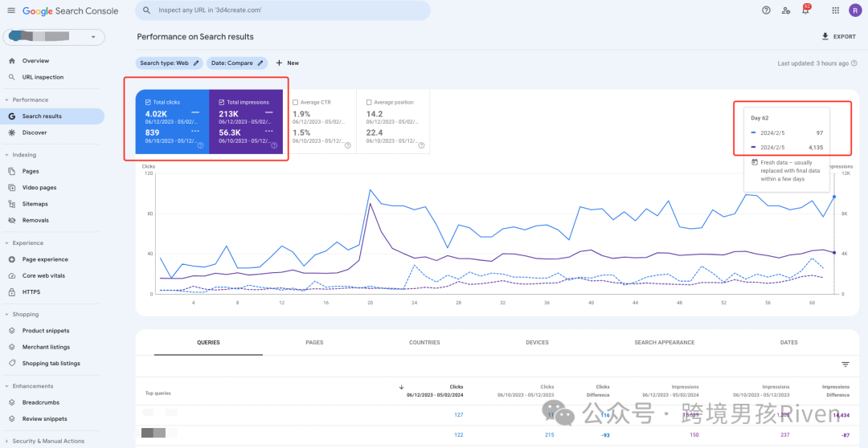868x448 pixels.
Task: Open the Google apps grid
Action: 835,10
